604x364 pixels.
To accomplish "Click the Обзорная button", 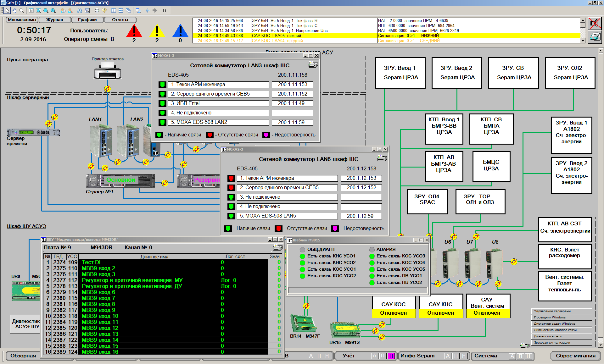I will [x=23, y=356].
